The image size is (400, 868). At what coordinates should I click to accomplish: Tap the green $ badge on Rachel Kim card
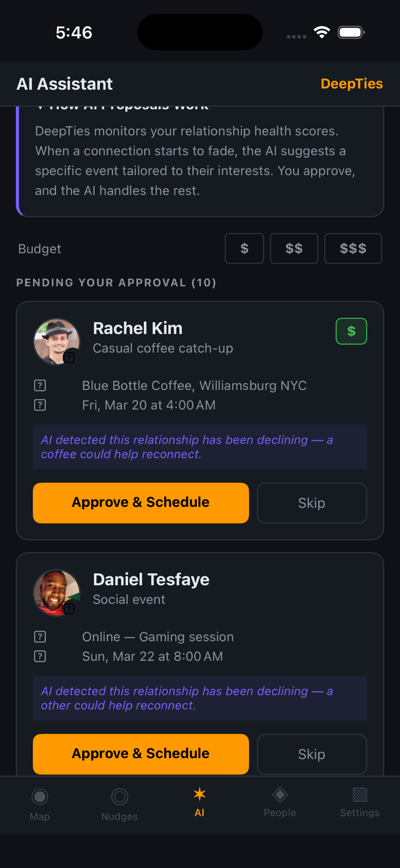[x=351, y=331]
